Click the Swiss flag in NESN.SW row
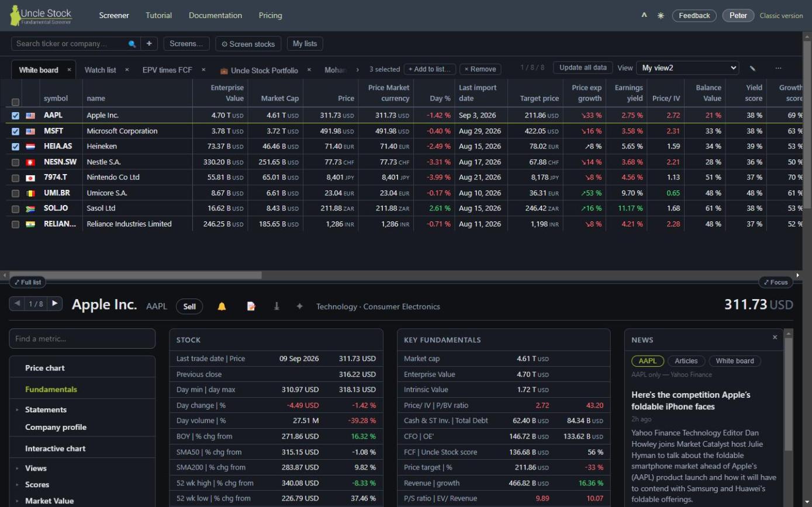 (x=30, y=162)
